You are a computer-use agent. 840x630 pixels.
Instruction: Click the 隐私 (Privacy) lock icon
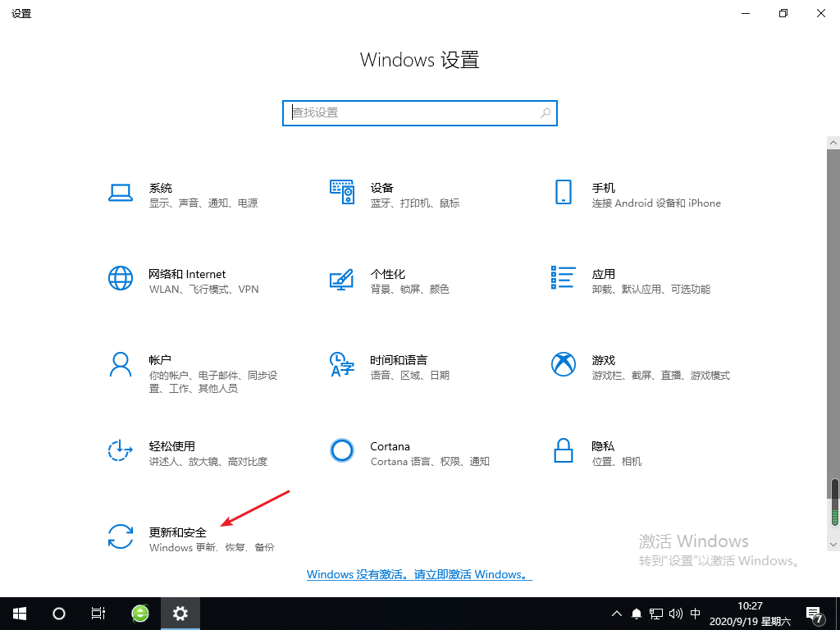tap(563, 450)
